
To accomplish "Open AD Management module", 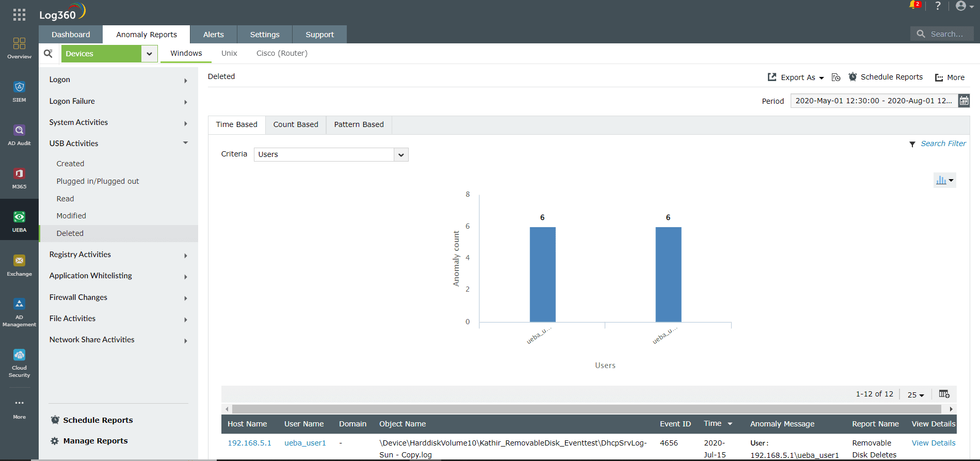I will point(19,312).
